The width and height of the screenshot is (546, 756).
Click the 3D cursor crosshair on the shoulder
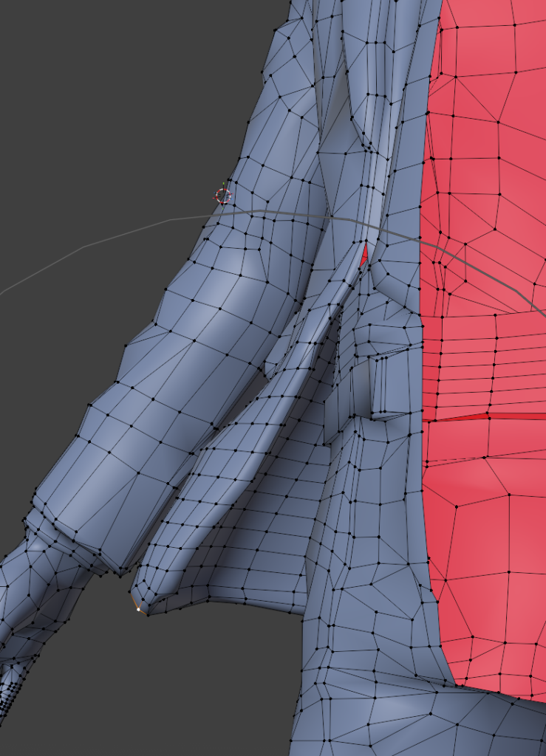[x=223, y=196]
